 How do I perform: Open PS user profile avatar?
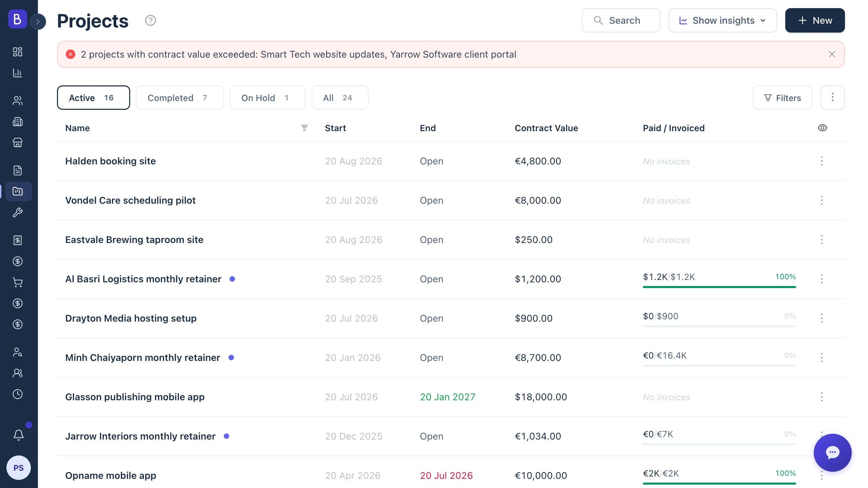point(19,468)
